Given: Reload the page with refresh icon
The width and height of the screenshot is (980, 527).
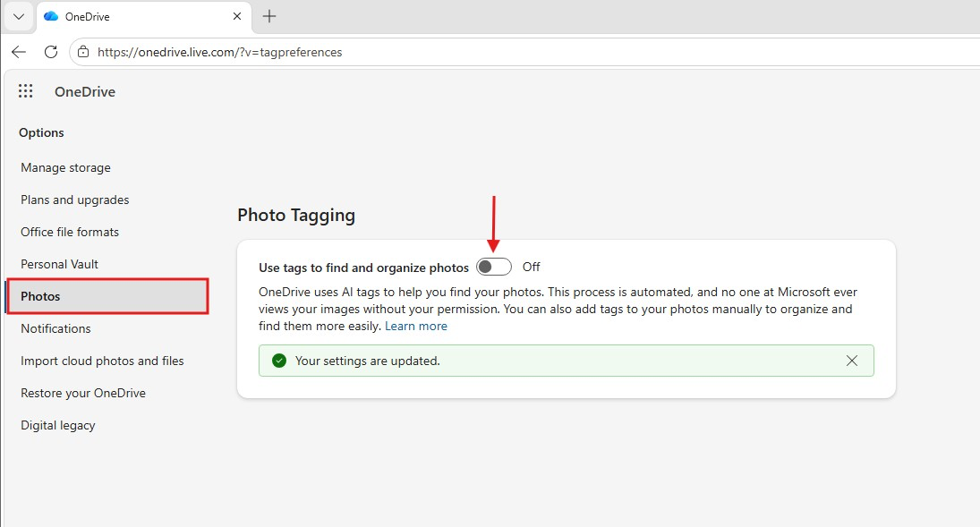Looking at the screenshot, I should click(x=51, y=52).
